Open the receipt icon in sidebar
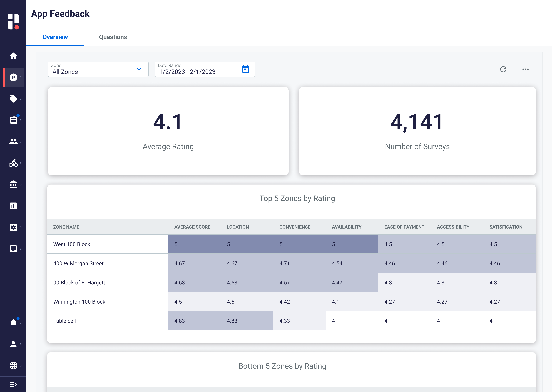 (13, 120)
